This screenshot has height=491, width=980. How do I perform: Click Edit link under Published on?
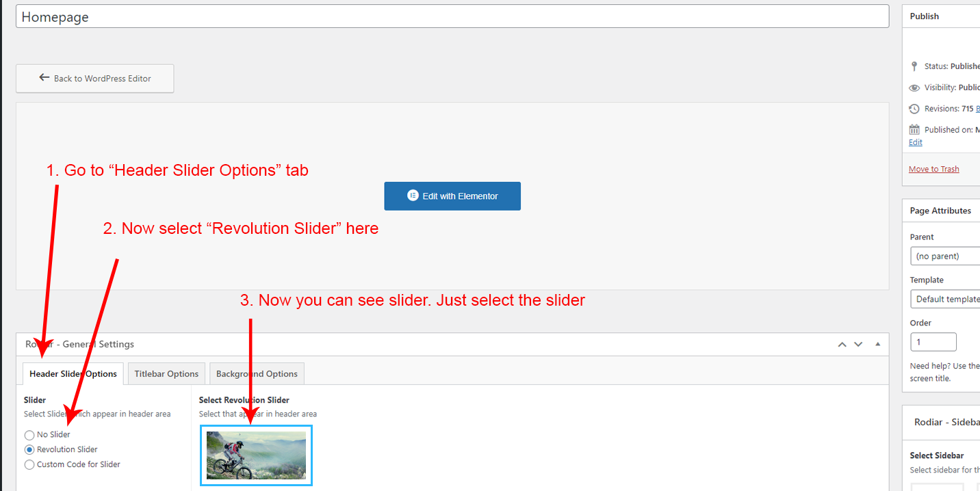click(915, 142)
